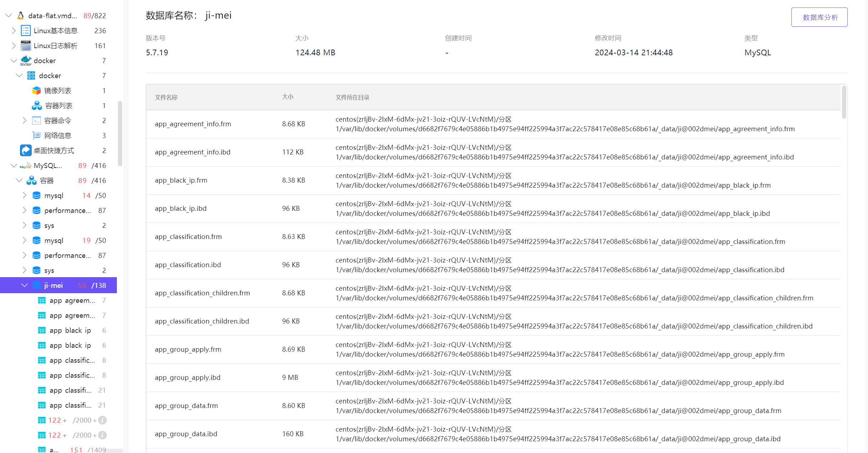Open 容器命令 terminal icon

[36, 121]
